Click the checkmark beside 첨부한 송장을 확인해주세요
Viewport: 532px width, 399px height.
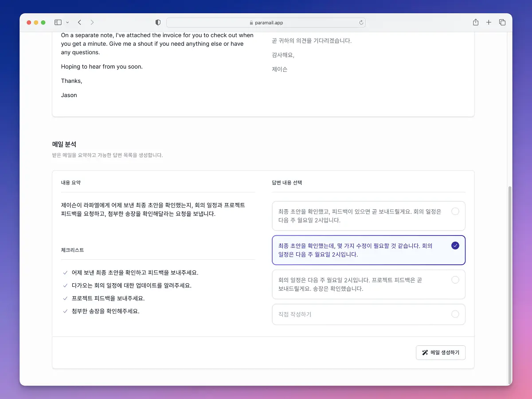[65, 311]
